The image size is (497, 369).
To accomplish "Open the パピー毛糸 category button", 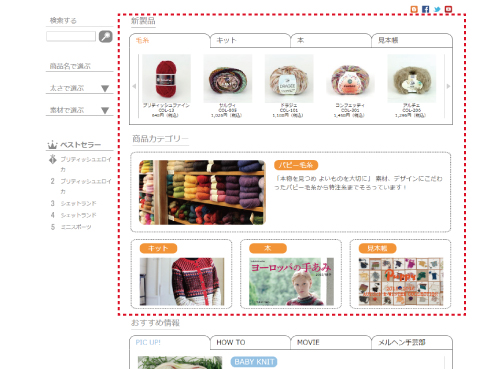I will point(296,165).
